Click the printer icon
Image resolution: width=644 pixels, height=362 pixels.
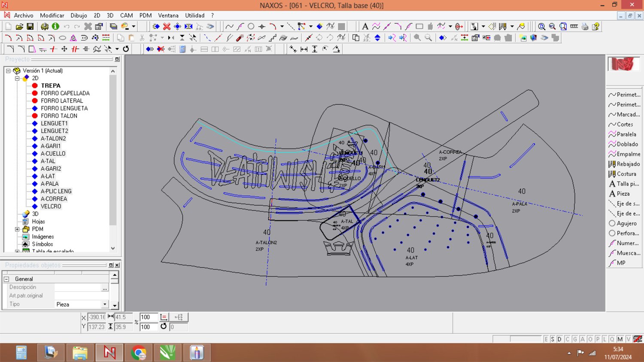tap(585, 26)
